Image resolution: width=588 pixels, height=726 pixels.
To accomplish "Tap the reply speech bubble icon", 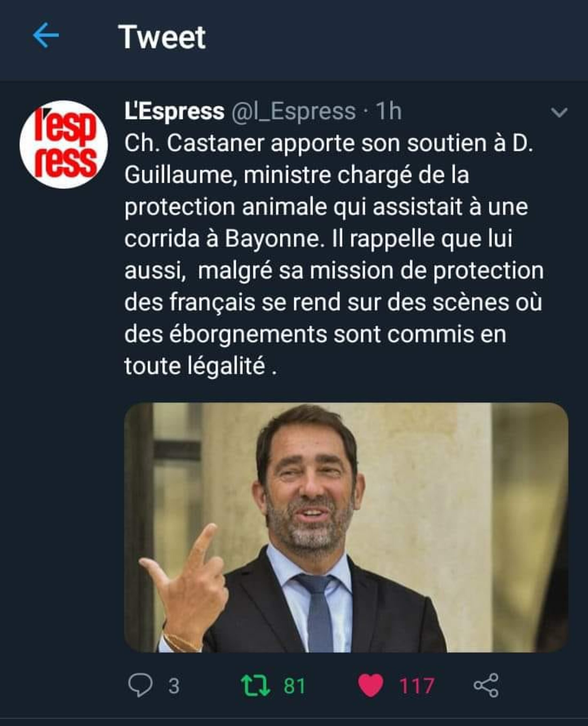I will [140, 685].
